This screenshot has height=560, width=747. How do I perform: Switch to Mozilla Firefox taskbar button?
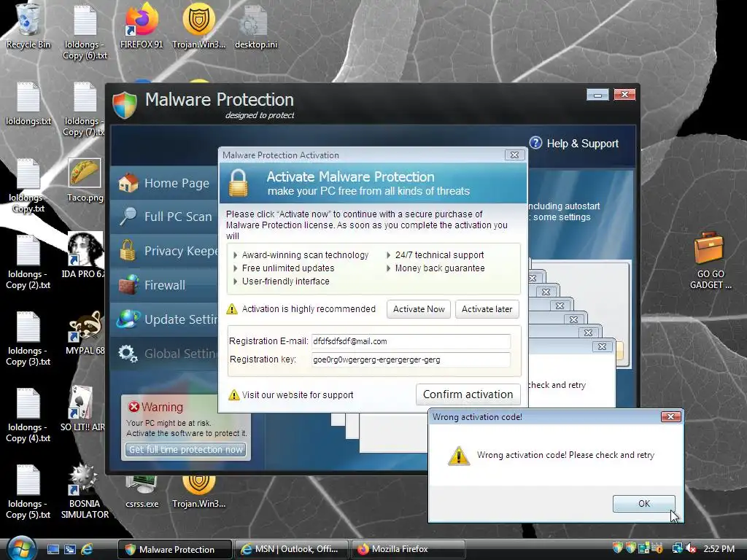(x=407, y=549)
